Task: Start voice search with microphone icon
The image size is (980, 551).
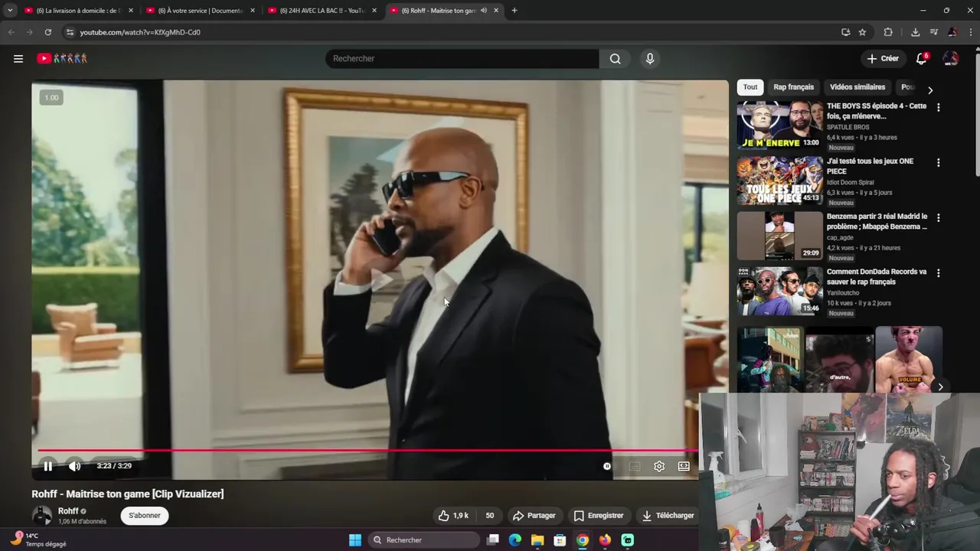Action: (x=650, y=59)
